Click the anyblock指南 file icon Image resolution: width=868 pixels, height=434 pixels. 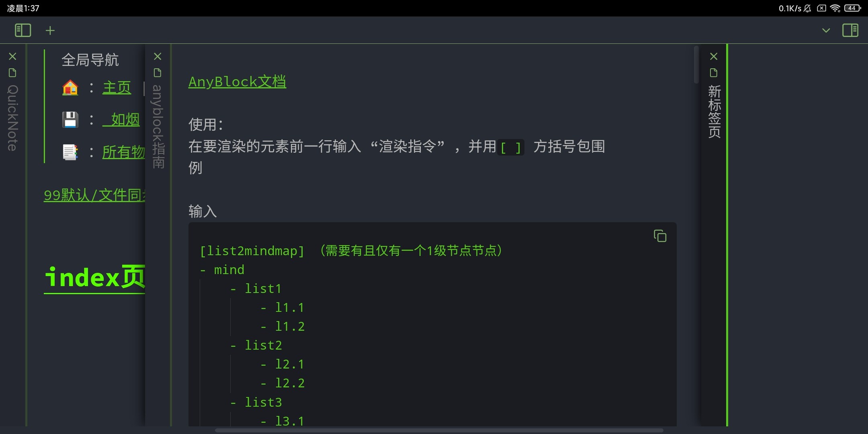(x=158, y=73)
